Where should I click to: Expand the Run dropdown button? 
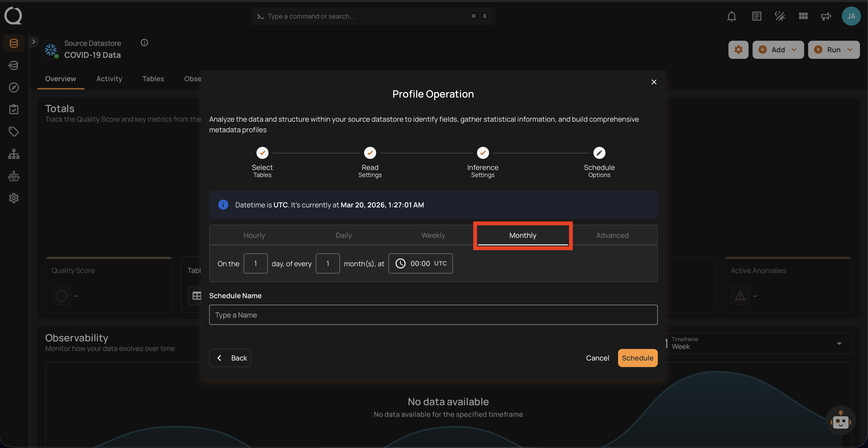pos(833,50)
